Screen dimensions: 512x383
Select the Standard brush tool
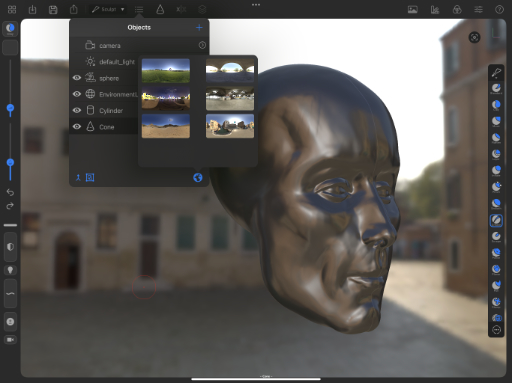[496, 89]
